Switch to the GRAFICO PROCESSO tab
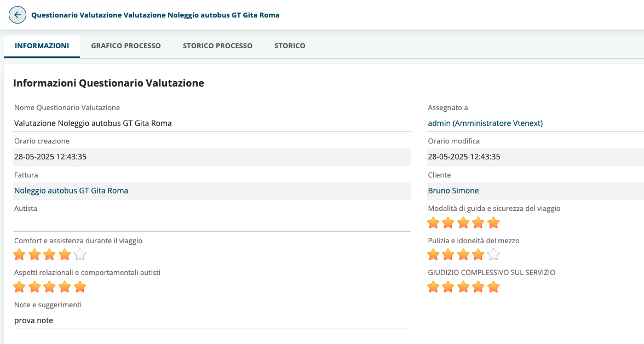This screenshot has width=644, height=344. 126,45
